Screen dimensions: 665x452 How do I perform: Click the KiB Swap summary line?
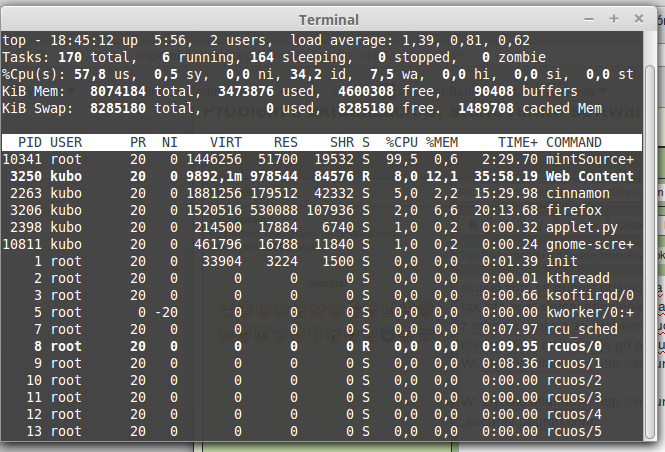point(300,108)
